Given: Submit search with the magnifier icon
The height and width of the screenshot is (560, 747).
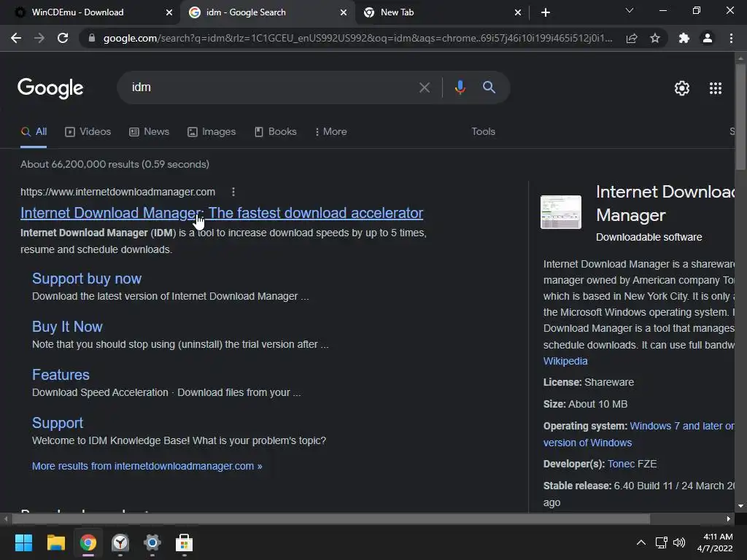Looking at the screenshot, I should [x=489, y=87].
